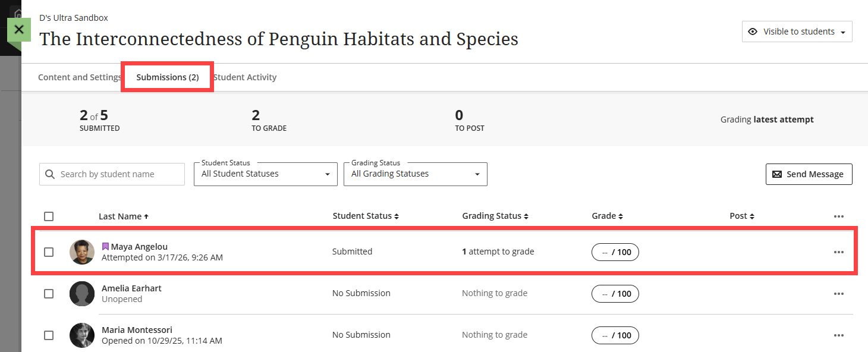Open Maya Angelou's row options ellipsis
Viewport: 868px width, 352px height.
coord(838,252)
